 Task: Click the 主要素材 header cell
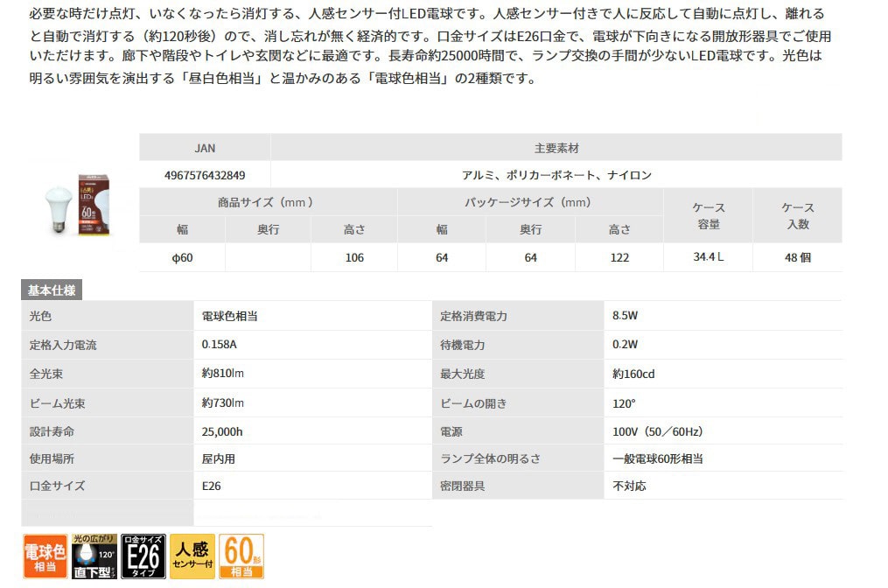[x=556, y=148]
